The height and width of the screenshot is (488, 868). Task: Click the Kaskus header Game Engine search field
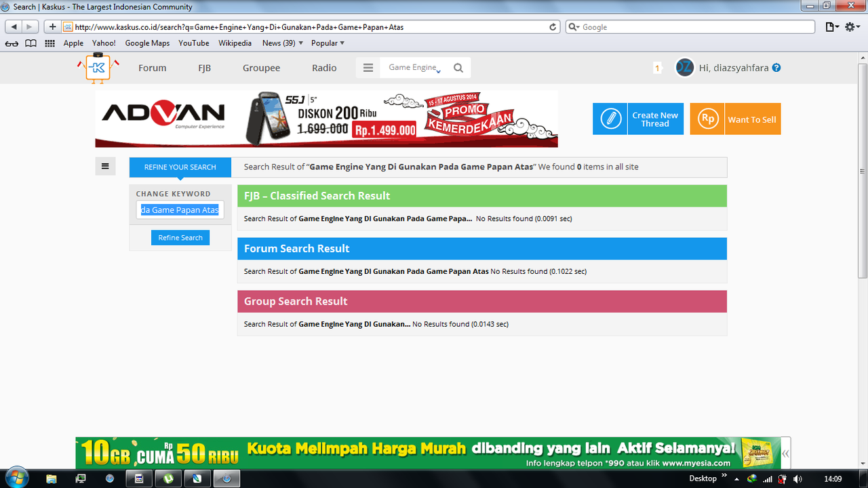(x=412, y=68)
